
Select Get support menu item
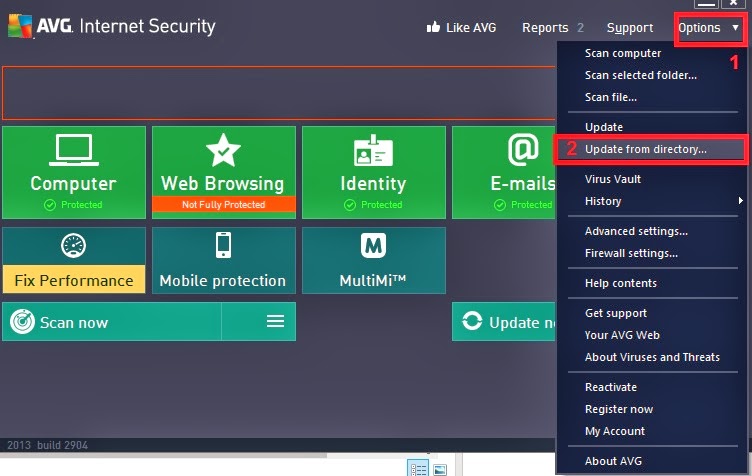pos(616,313)
